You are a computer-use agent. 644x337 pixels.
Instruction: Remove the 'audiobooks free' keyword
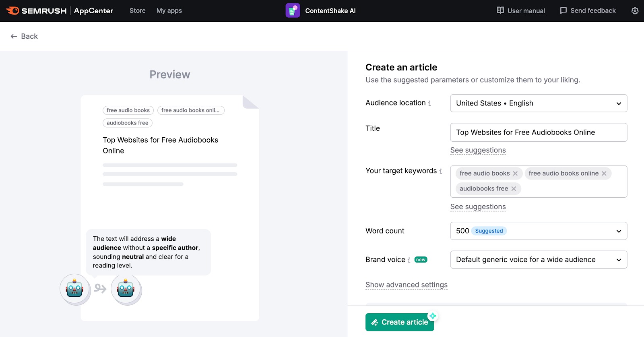514,189
